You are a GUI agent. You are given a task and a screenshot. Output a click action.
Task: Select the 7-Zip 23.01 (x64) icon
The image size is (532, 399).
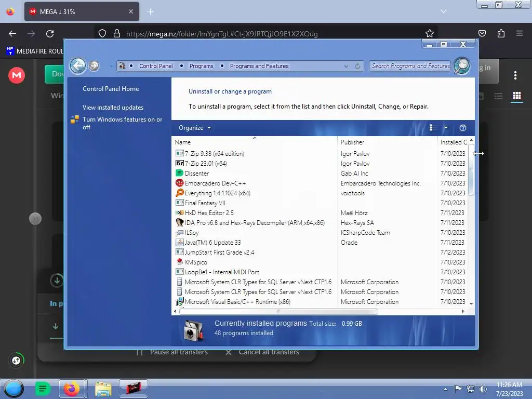tap(179, 163)
